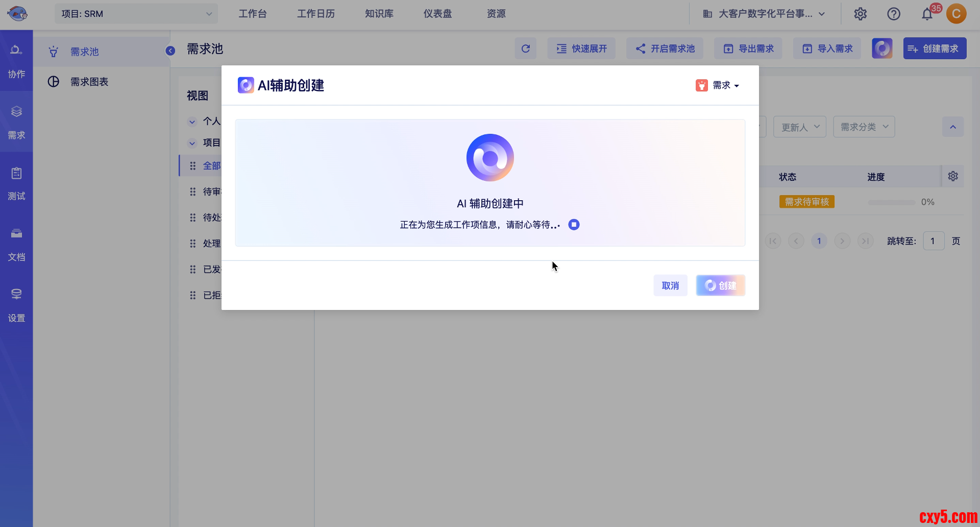Switch to 仪表盘 in top navigation

(437, 14)
